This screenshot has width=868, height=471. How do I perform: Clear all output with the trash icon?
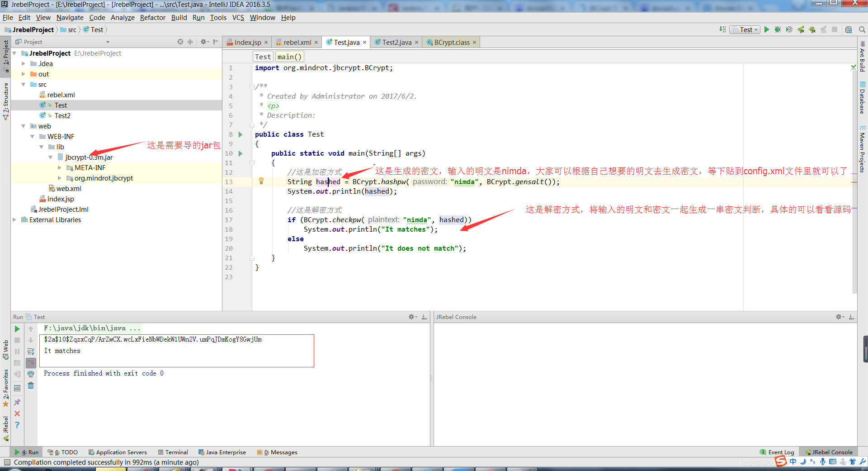coord(31,385)
